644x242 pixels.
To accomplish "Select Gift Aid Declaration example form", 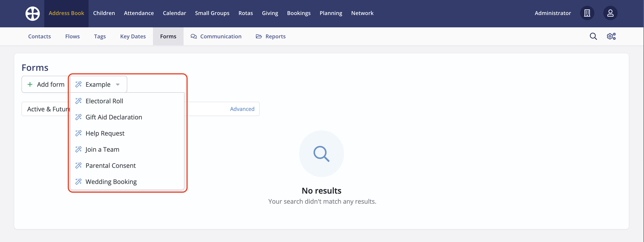I will click(x=127, y=117).
